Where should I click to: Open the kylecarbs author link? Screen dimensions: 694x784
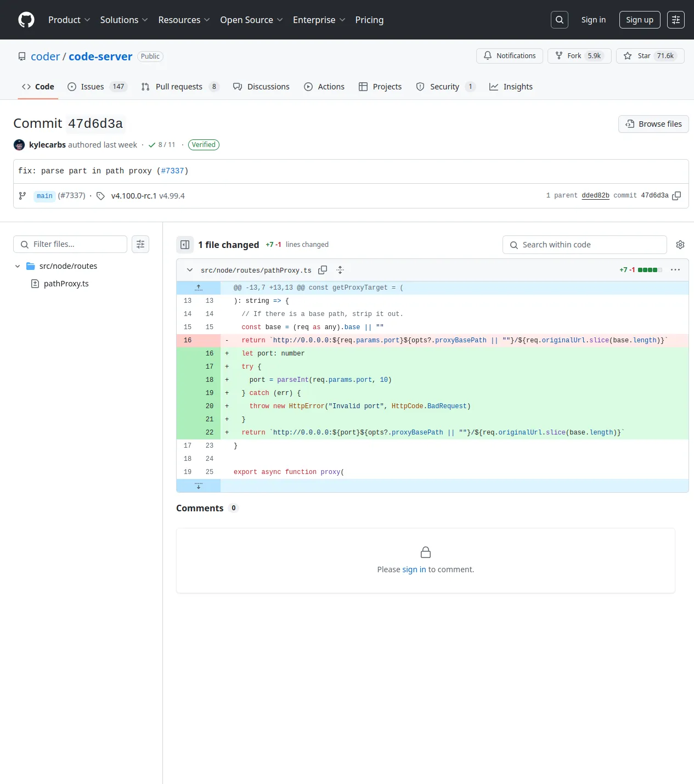[x=47, y=145]
